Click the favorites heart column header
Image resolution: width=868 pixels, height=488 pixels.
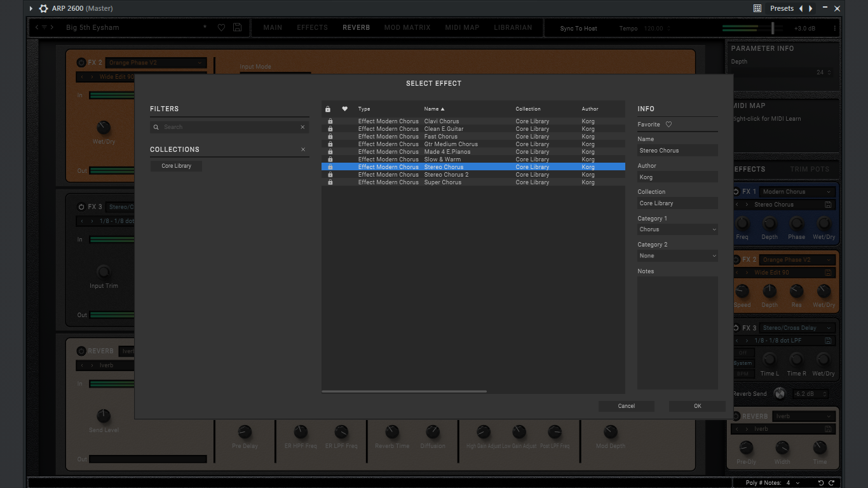(345, 109)
